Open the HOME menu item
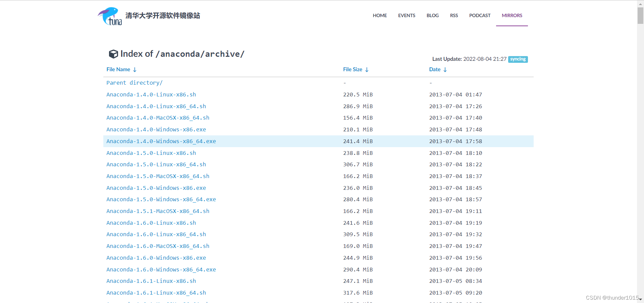The height and width of the screenshot is (303, 644). [x=380, y=15]
